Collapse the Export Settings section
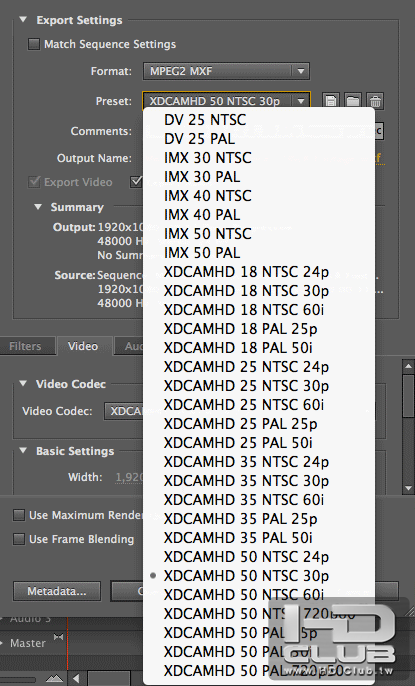Viewport: 415px width, 686px height. coord(23,20)
